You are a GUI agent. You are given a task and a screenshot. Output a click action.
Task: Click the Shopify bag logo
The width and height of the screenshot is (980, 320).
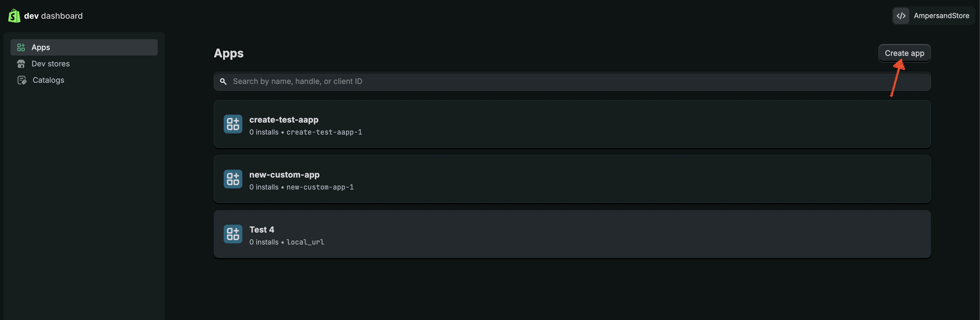click(x=14, y=16)
